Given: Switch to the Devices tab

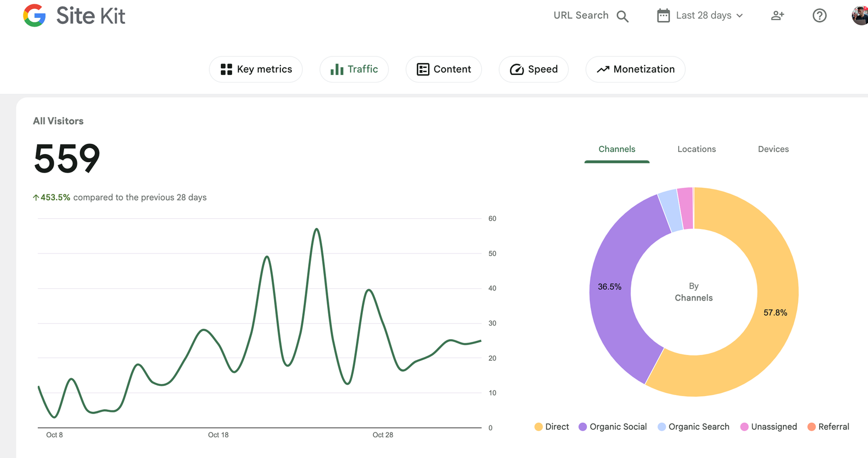Looking at the screenshot, I should pyautogui.click(x=773, y=149).
